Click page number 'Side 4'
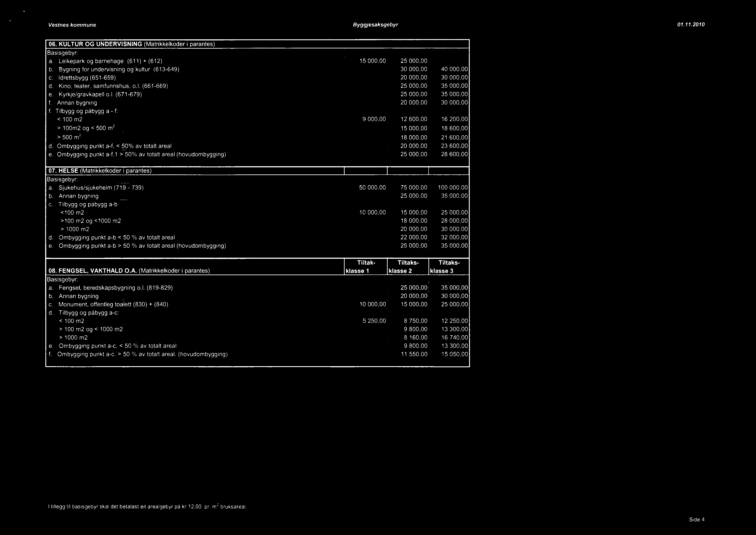This screenshot has height=535, width=756. 697,520
